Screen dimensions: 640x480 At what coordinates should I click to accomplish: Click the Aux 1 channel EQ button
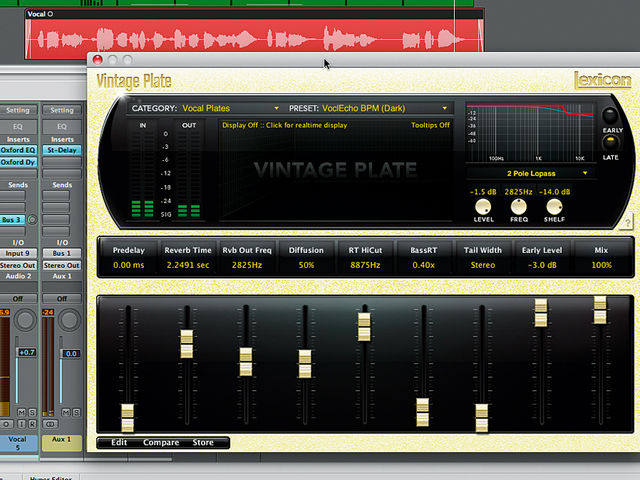pos(62,127)
